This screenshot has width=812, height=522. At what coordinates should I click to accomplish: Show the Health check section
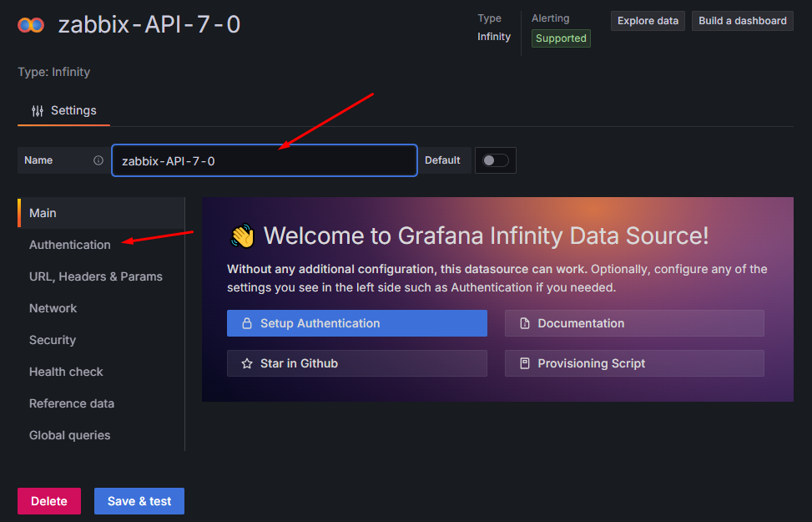coord(67,372)
